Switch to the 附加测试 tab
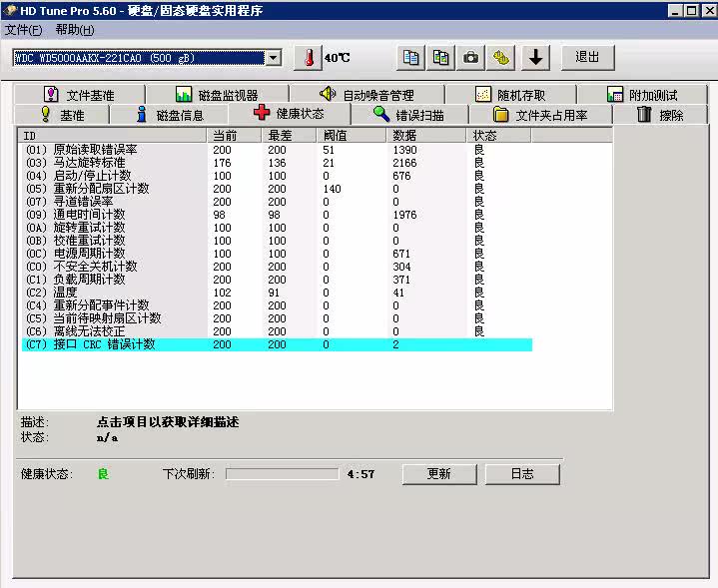 [x=642, y=95]
